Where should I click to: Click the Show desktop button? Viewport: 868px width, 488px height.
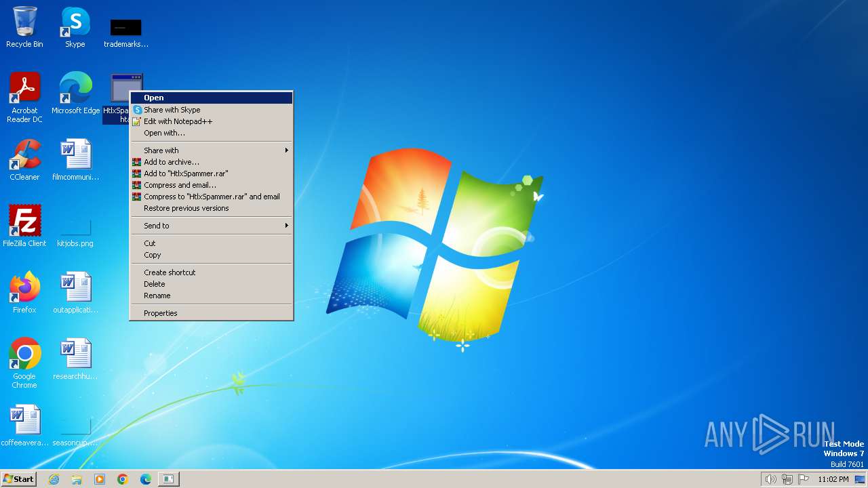tap(861, 479)
